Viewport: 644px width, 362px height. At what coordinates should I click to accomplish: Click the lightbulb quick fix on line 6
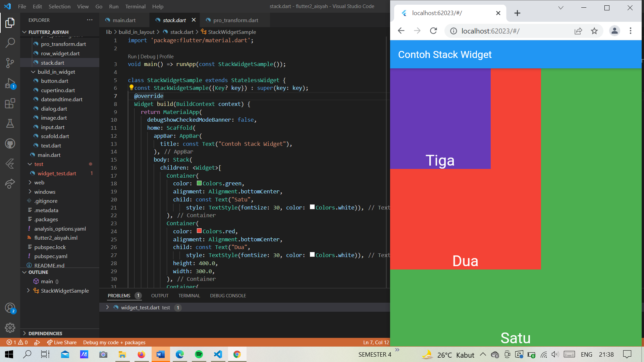coord(131,88)
